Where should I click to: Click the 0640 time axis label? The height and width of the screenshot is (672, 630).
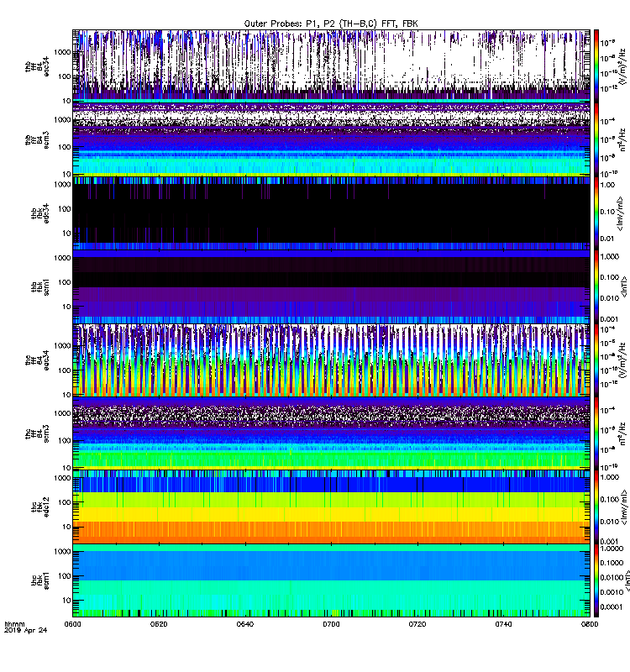(x=244, y=624)
